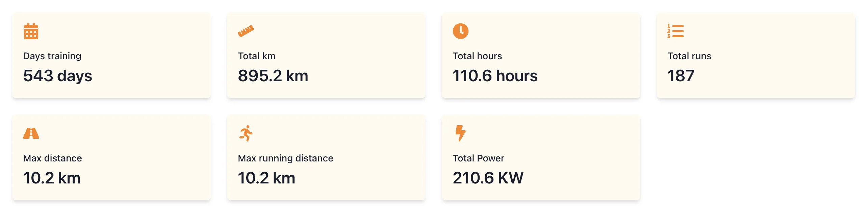Viewport: 868px width, 220px height.
Task: Select the Total runs label
Action: pos(689,56)
